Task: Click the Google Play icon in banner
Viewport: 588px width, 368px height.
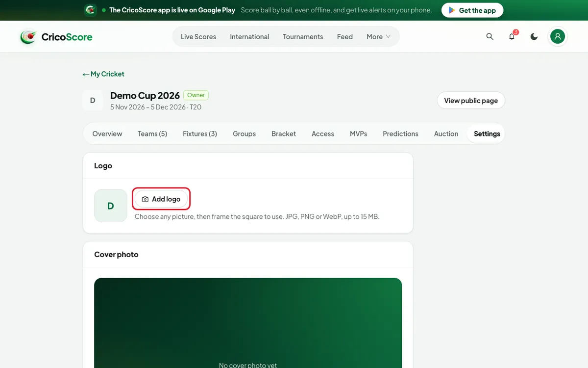Action: pos(452,10)
